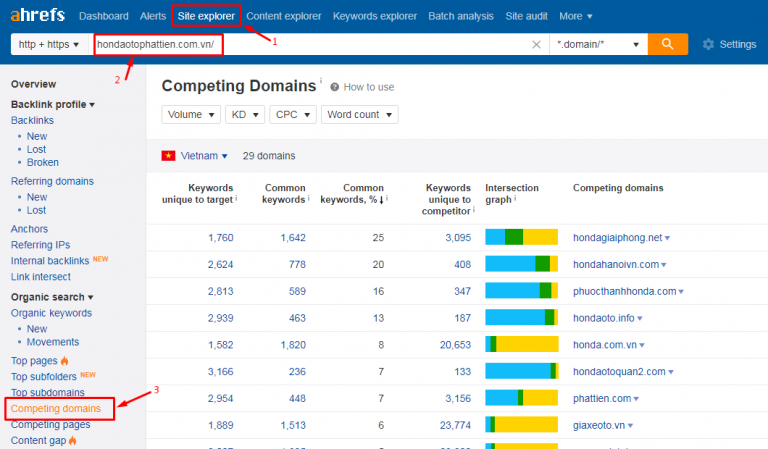Click the orange search magnifier button
This screenshot has height=449, width=768.
point(668,44)
